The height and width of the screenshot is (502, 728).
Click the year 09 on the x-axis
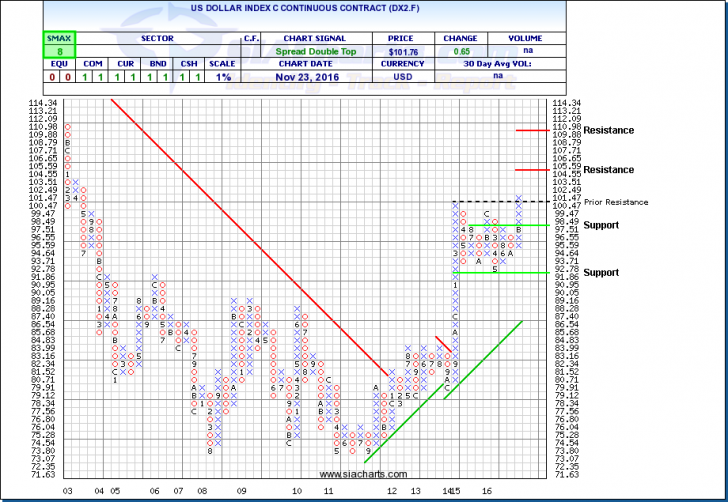[241, 492]
